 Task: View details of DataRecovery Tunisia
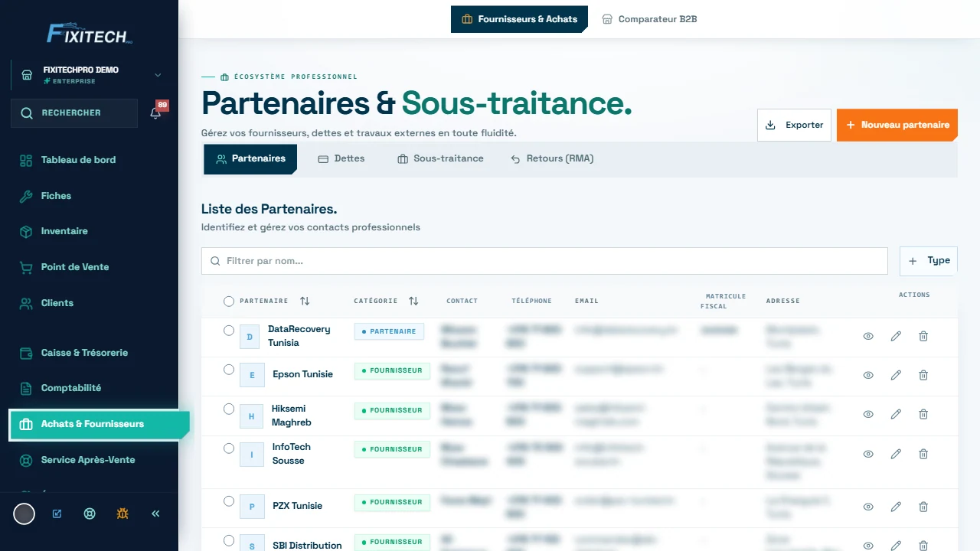pyautogui.click(x=868, y=336)
